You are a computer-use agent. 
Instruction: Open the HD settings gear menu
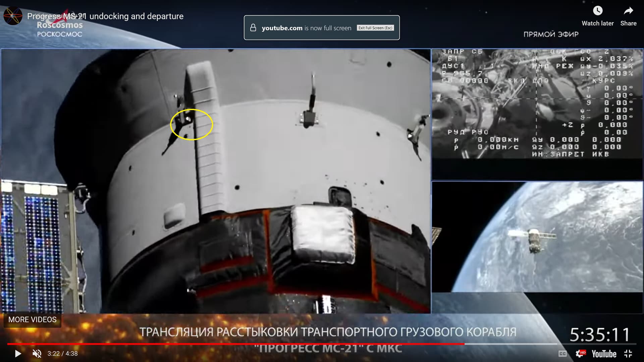coord(580,354)
